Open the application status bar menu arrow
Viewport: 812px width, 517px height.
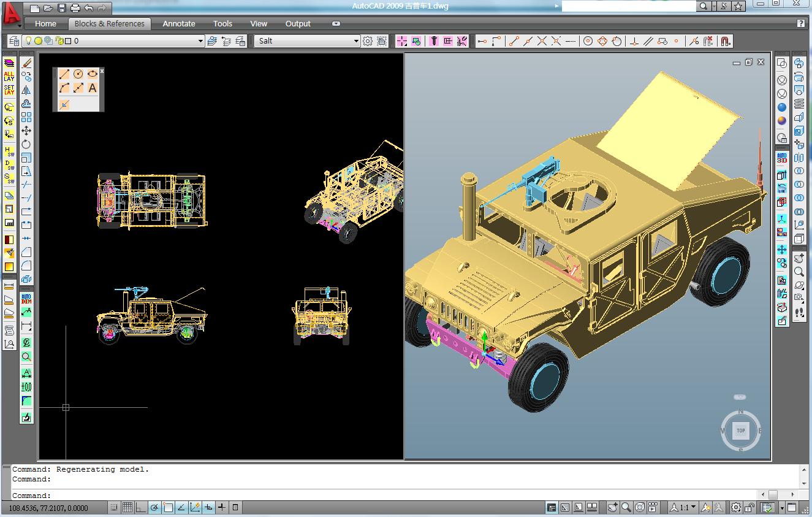[782, 508]
